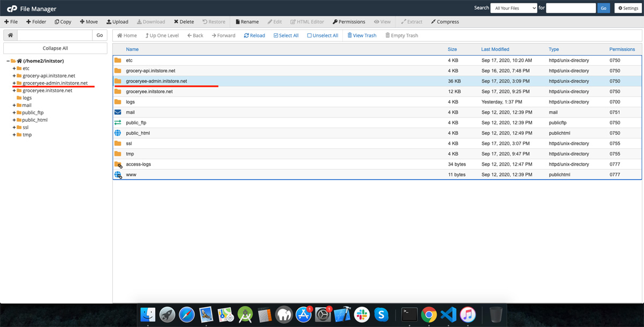644x327 pixels.
Task: Open Visual Studio Code from the dock
Action: (448, 314)
